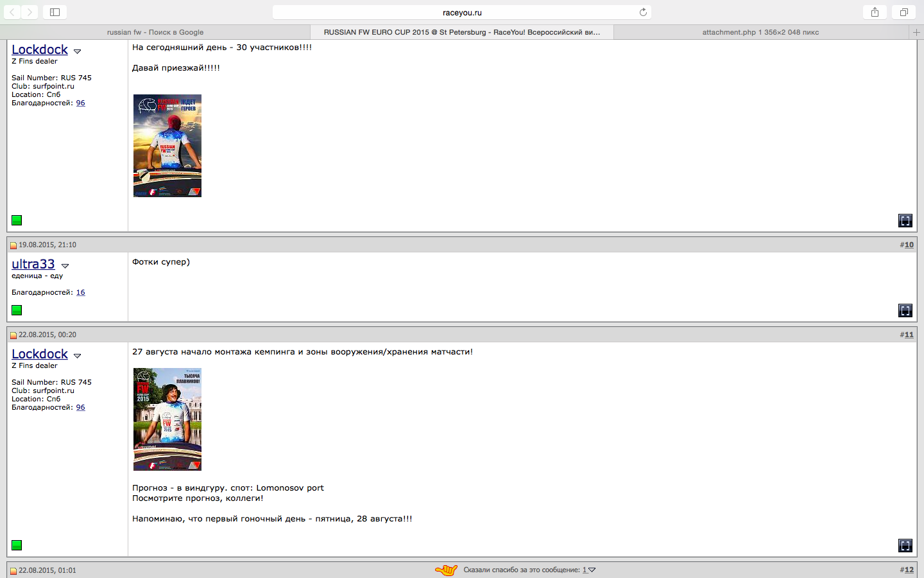Open the ultra33 profile link
This screenshot has width=924, height=578.
(33, 264)
